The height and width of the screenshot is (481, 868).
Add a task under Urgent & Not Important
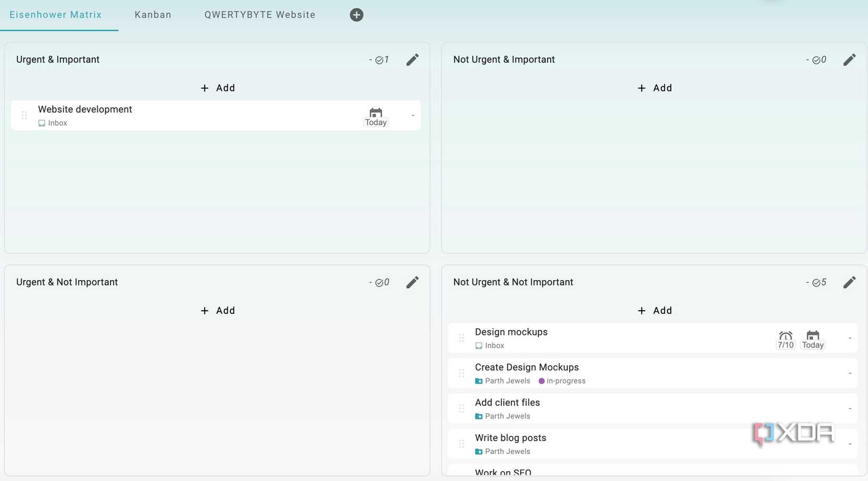coord(218,311)
